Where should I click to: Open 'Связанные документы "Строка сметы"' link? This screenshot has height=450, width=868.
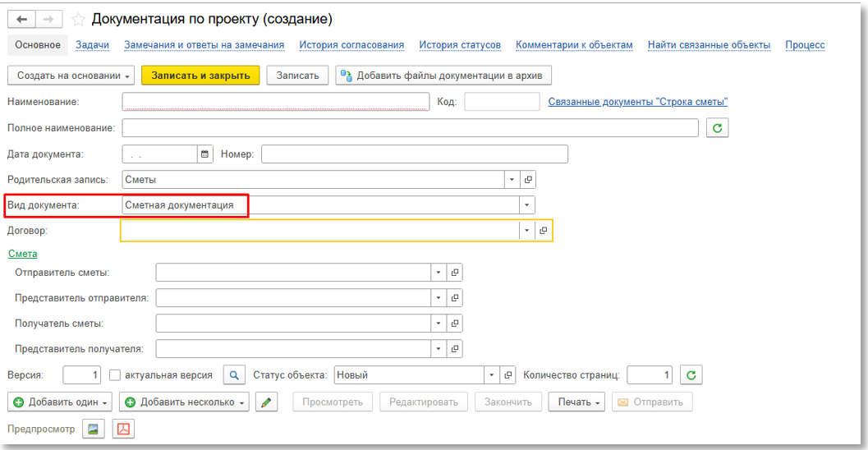pyautogui.click(x=638, y=102)
